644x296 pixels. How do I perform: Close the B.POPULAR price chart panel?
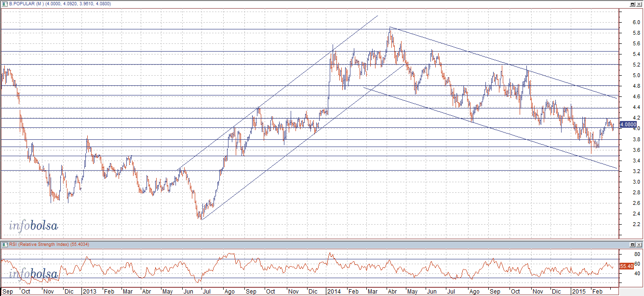pos(639,3)
